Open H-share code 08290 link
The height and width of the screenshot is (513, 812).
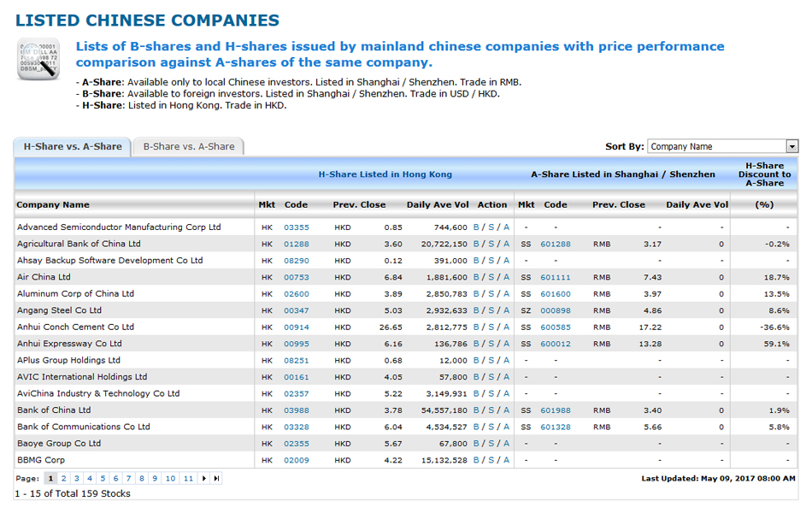(x=297, y=261)
